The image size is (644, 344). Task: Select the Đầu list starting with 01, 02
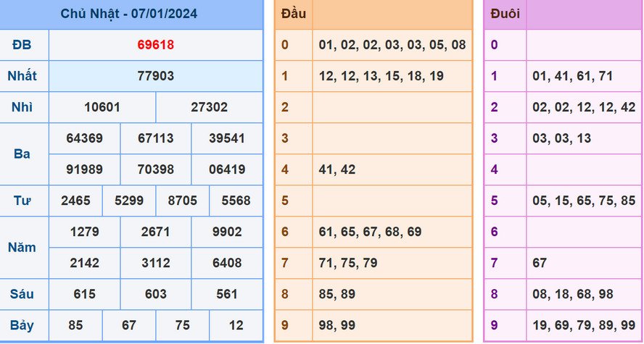click(x=392, y=45)
